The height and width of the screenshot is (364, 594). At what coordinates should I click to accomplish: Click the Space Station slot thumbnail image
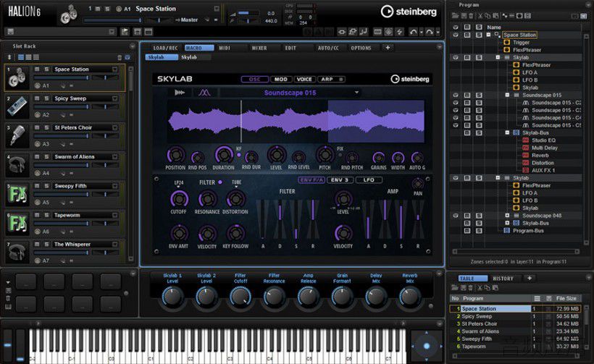(17, 78)
